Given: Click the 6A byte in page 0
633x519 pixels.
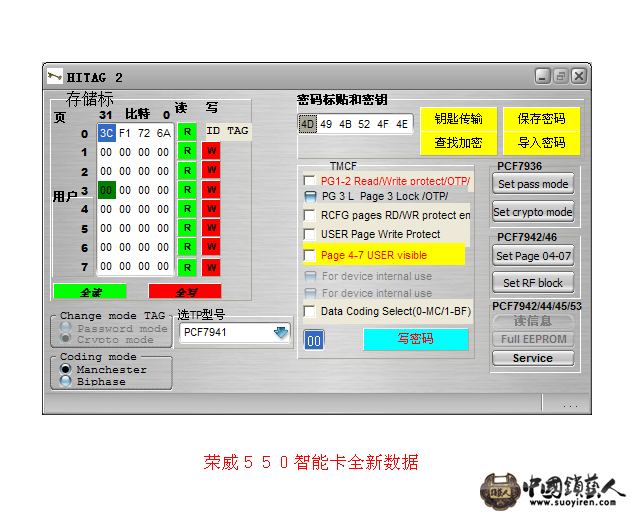Looking at the screenshot, I should 163,133.
